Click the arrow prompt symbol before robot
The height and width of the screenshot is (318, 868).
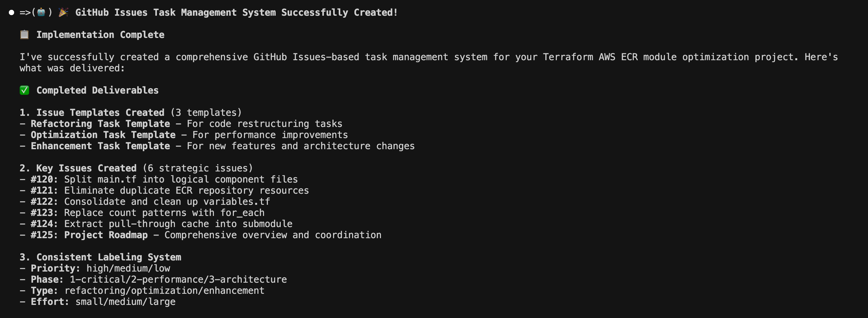point(25,12)
